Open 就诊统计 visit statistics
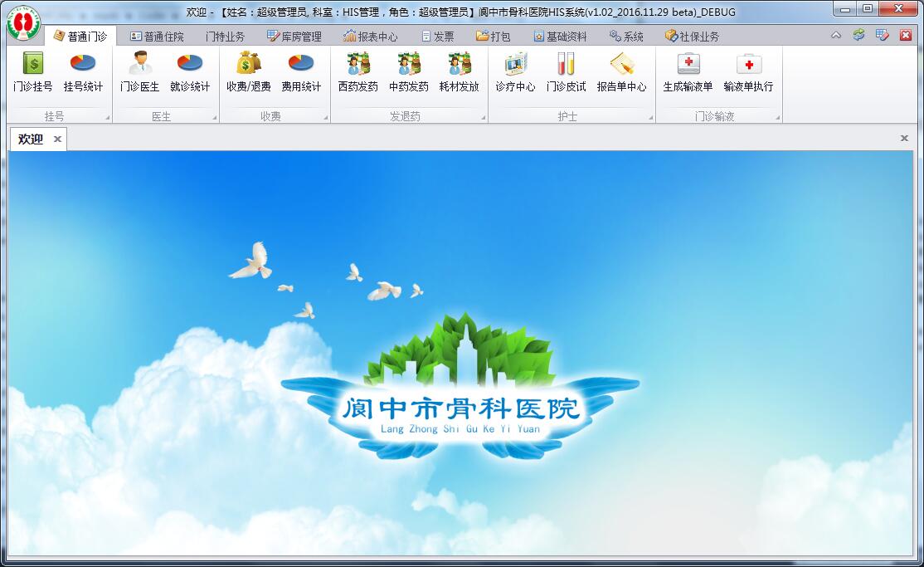The height and width of the screenshot is (567, 924). [x=190, y=72]
